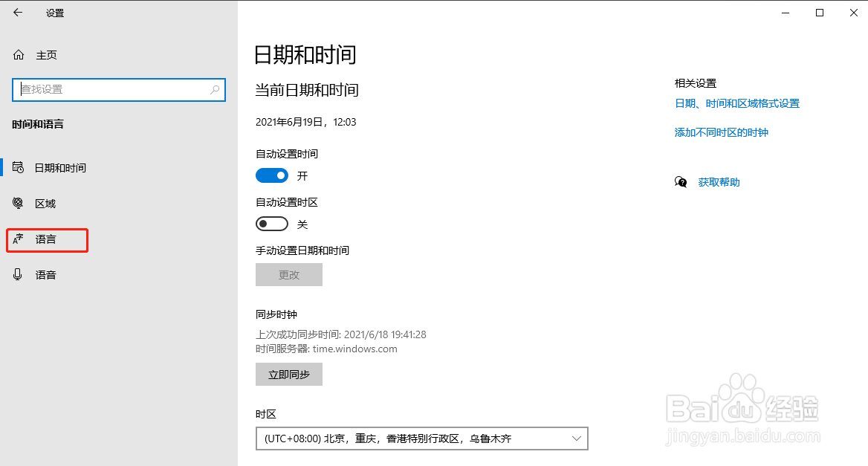Click the back arrow at top left
Viewport: 868px width, 466px height.
(17, 12)
